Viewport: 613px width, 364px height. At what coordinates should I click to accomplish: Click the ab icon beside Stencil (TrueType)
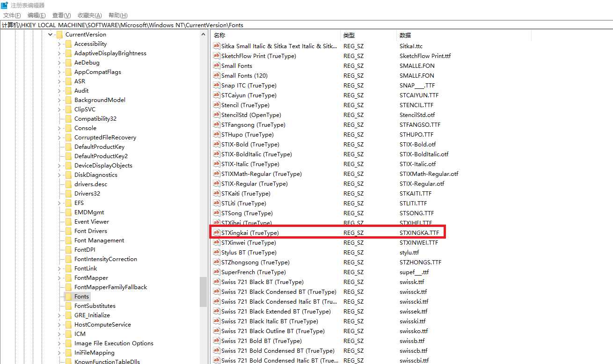pyautogui.click(x=216, y=105)
